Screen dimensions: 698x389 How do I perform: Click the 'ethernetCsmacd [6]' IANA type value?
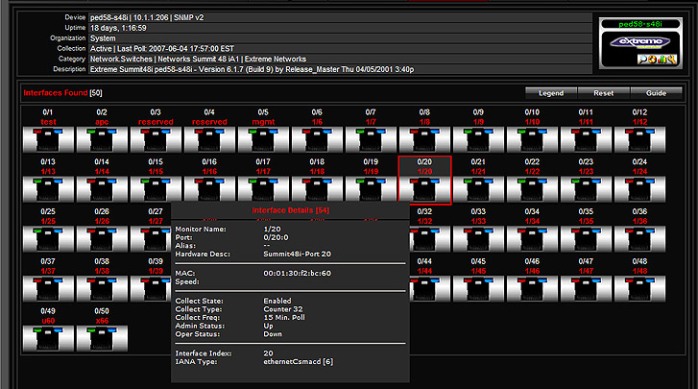point(298,361)
